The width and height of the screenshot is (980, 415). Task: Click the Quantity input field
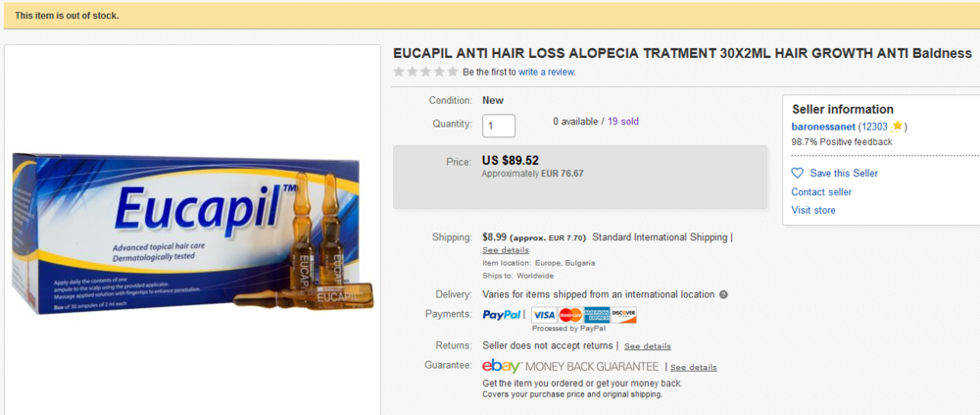(x=499, y=126)
